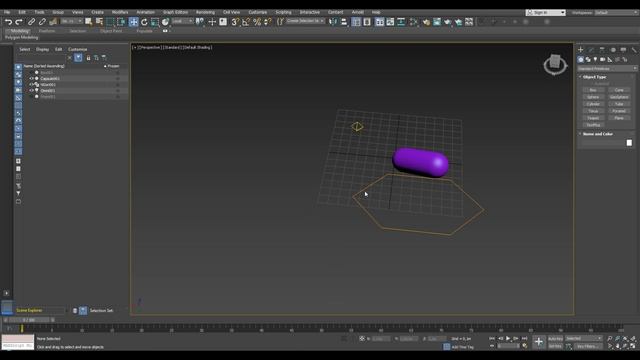The height and width of the screenshot is (360, 640).
Task: Toggle visibility eye of NGon001
Action: click(31, 84)
